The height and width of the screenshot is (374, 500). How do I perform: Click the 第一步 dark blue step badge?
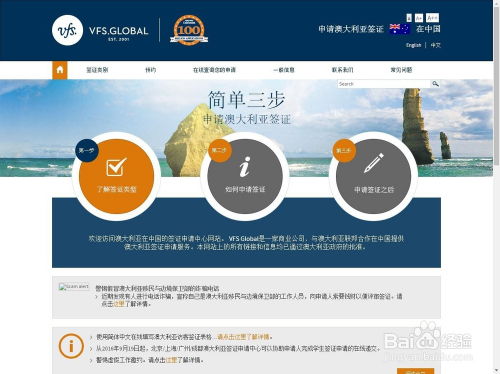click(x=87, y=150)
